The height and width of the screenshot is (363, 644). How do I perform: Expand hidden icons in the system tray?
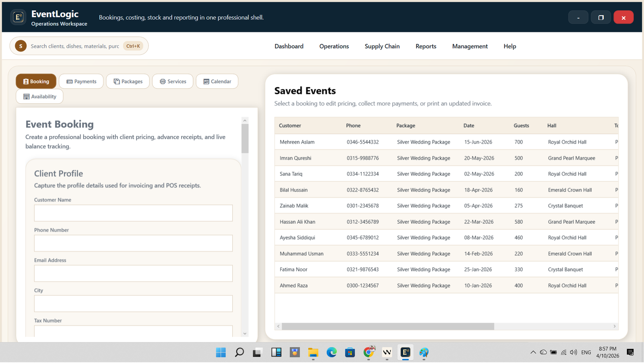tap(533, 352)
